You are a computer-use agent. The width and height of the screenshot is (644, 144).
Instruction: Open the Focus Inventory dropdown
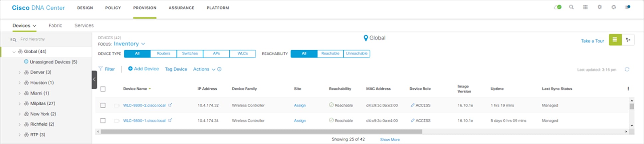[x=129, y=44]
